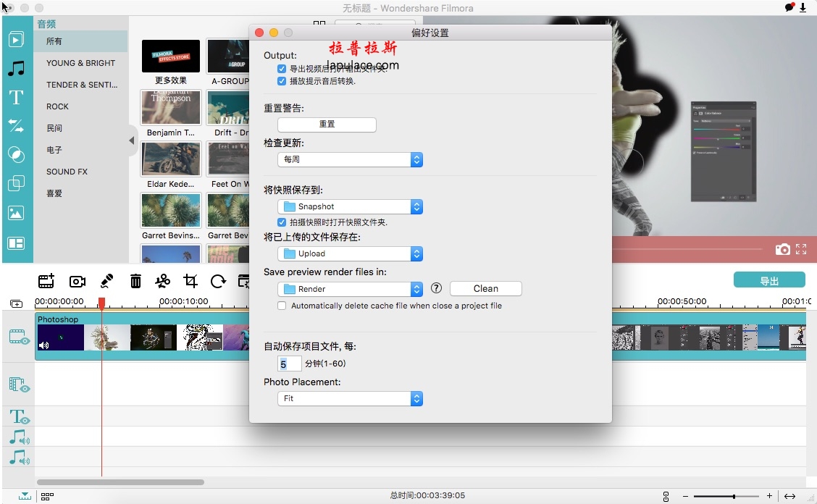Click the voiceover microphone toolbar icon

tap(106, 282)
